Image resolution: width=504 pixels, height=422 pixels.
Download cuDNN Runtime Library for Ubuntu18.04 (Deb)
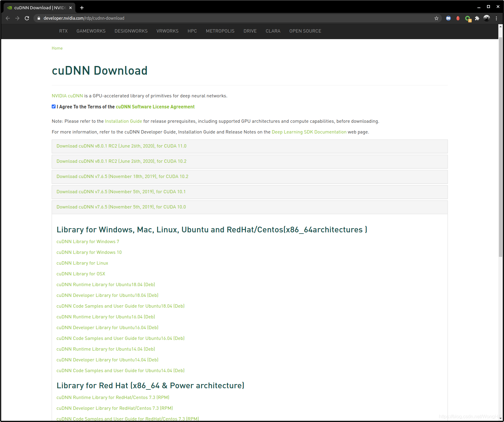106,285
